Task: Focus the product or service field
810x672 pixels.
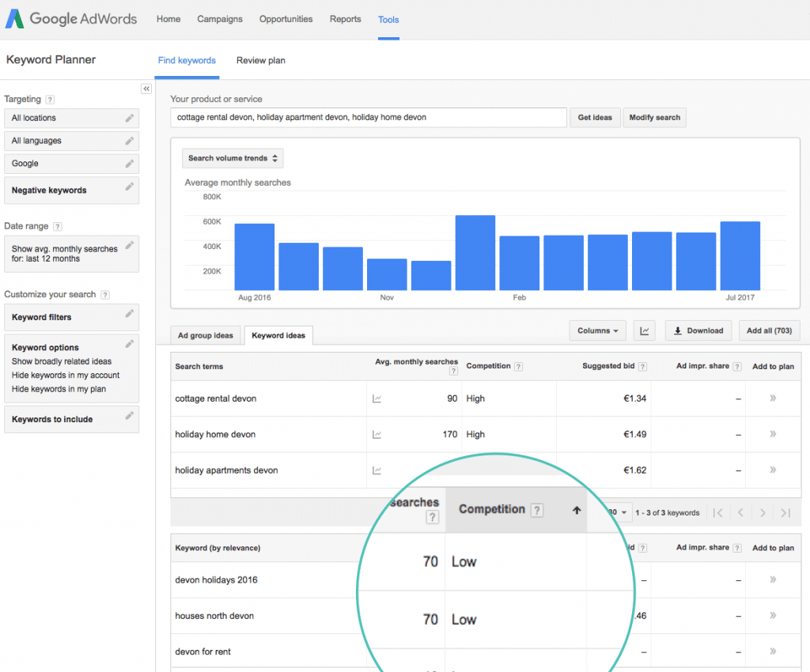Action: [369, 118]
